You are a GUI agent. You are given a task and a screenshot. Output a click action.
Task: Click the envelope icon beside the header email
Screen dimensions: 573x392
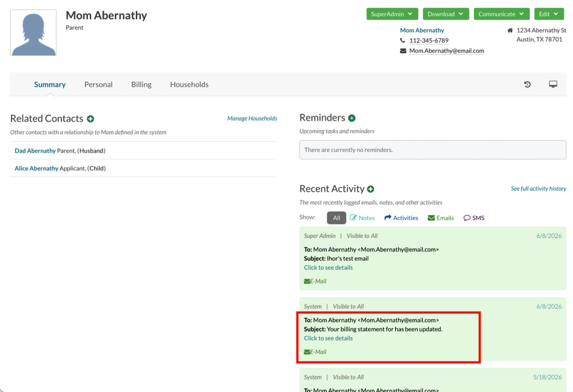tap(403, 51)
